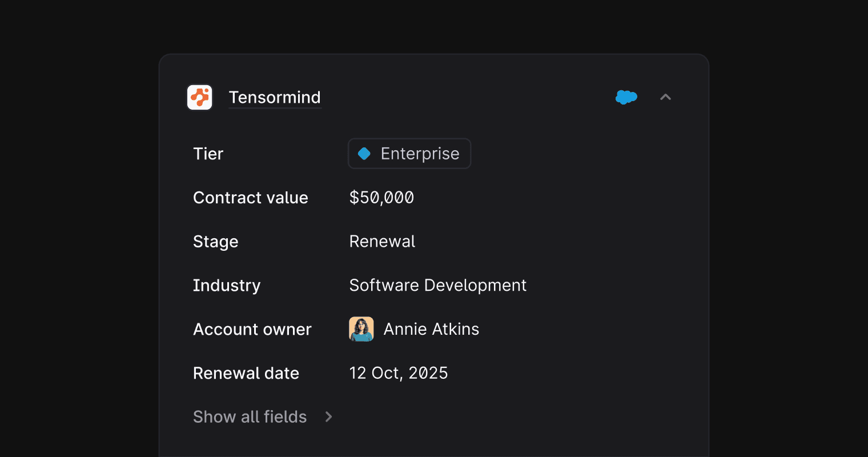The width and height of the screenshot is (868, 457).
Task: Click the Renewal date field label
Action: [x=246, y=373]
